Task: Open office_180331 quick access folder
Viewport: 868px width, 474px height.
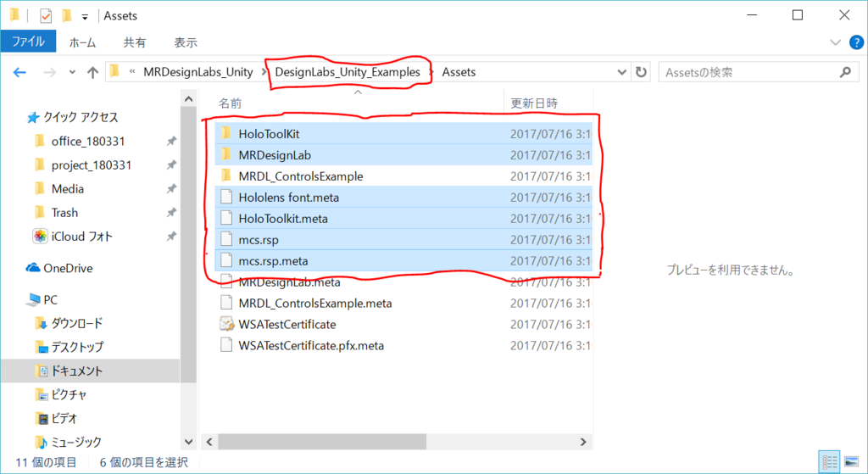Action: (88, 142)
